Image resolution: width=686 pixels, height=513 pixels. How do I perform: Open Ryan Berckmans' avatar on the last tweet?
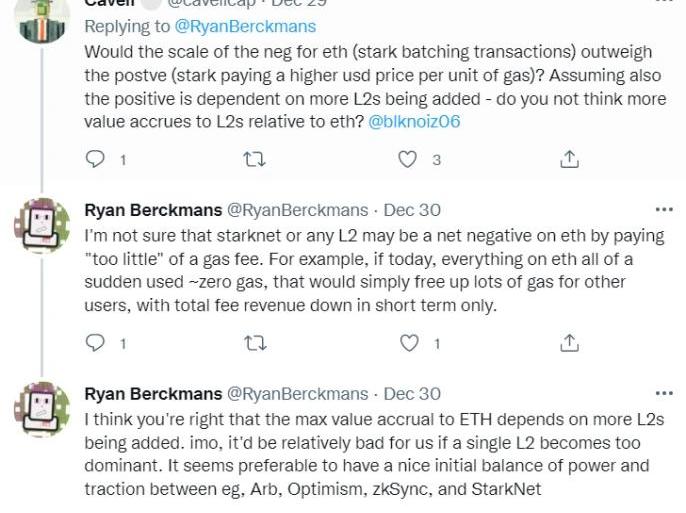click(x=42, y=409)
